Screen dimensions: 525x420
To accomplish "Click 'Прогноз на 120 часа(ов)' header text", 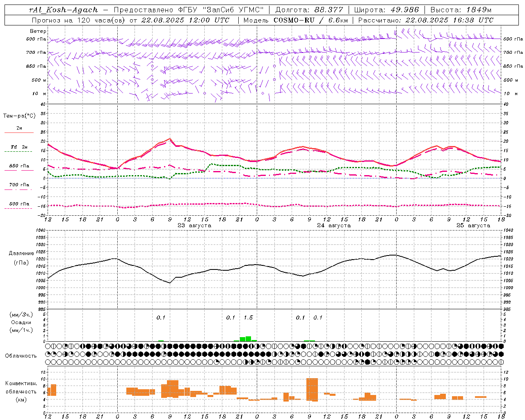I will [78, 20].
